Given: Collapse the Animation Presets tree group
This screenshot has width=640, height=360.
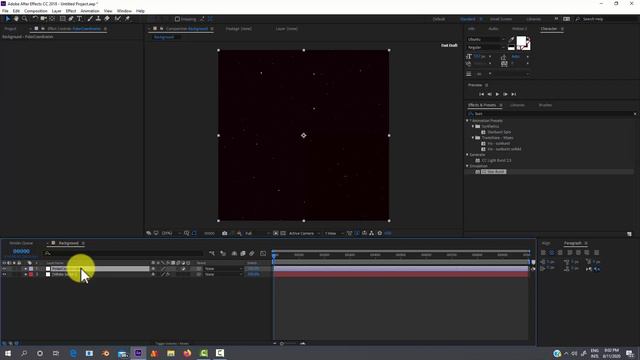Looking at the screenshot, I should pyautogui.click(x=467, y=120).
